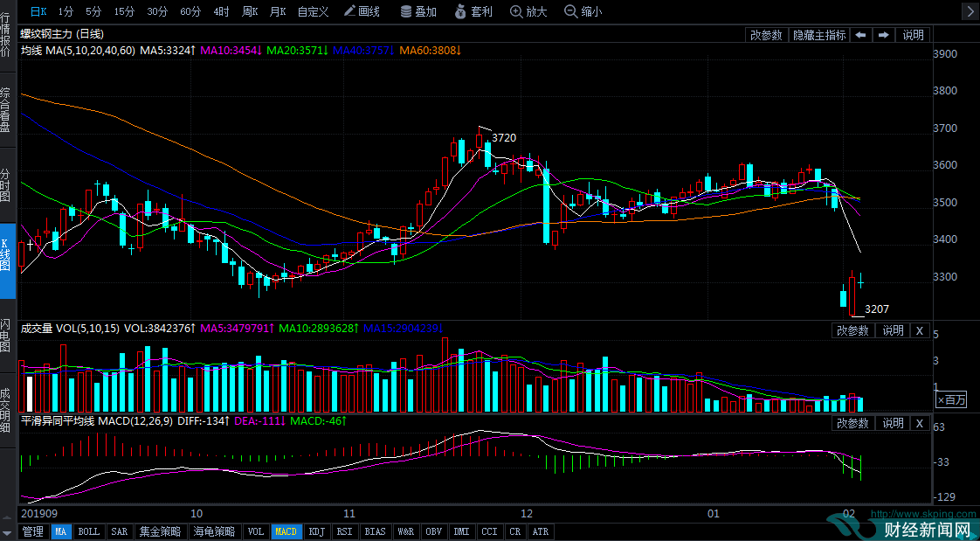Open 改参数 for the MACD panel
The width and height of the screenshot is (980, 541).
853,423
